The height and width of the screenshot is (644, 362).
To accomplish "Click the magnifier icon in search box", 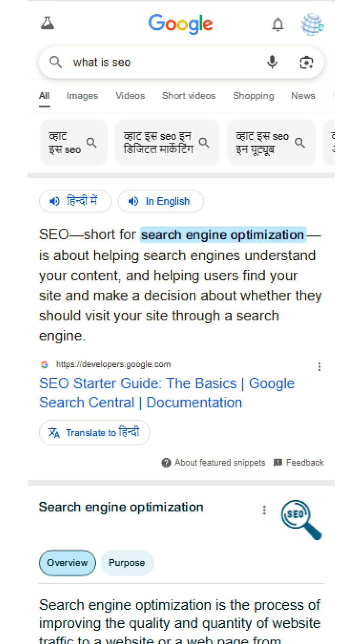I will pyautogui.click(x=56, y=62).
